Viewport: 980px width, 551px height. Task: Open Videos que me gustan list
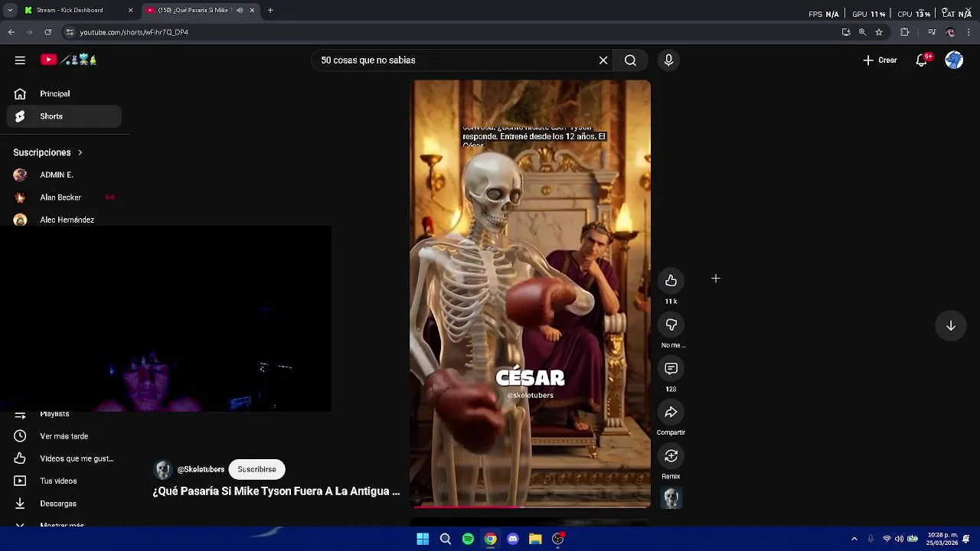(x=64, y=458)
